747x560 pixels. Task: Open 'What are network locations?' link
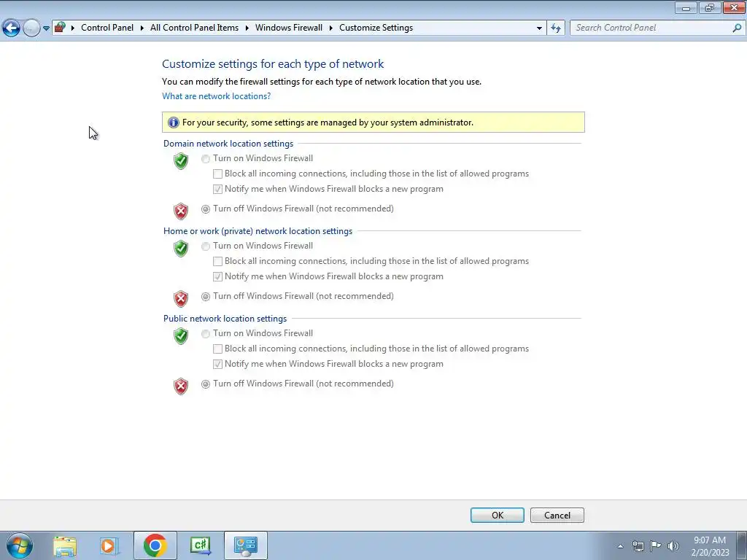tap(216, 96)
